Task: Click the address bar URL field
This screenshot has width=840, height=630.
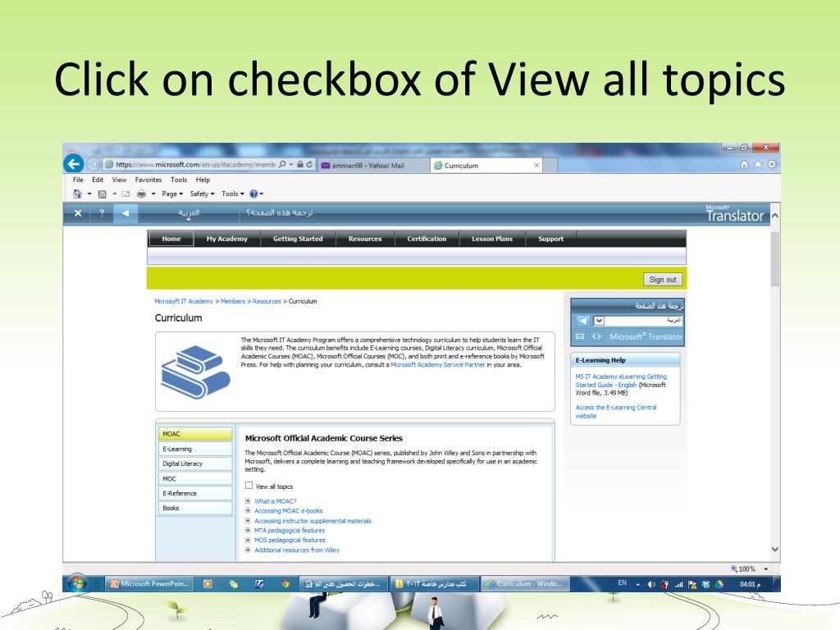Action: coord(196,164)
